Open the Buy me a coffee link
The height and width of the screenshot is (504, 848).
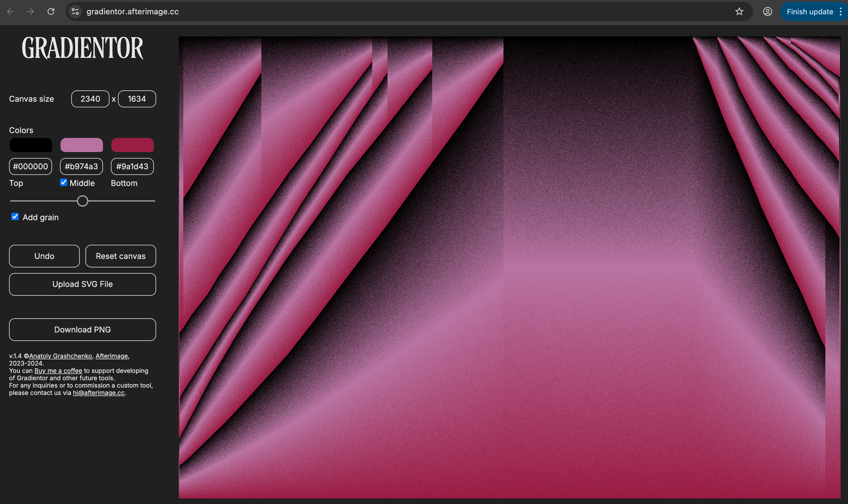click(x=58, y=370)
